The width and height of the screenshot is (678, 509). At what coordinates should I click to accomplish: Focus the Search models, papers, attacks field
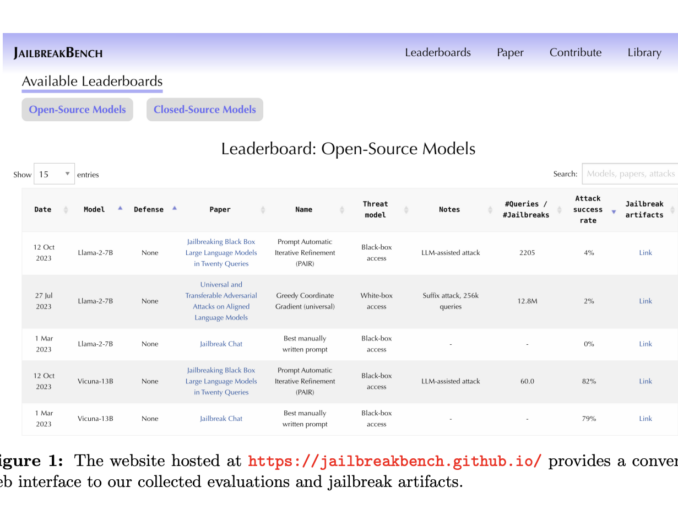click(x=630, y=174)
